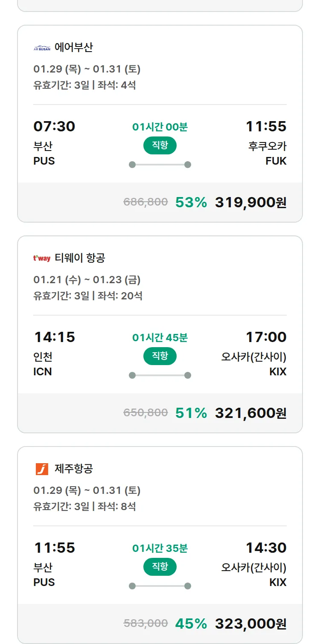Screen dimensions: 320x644
Task: Click the 17:00 arrival time at KIX
Action: pyautogui.click(x=266, y=337)
